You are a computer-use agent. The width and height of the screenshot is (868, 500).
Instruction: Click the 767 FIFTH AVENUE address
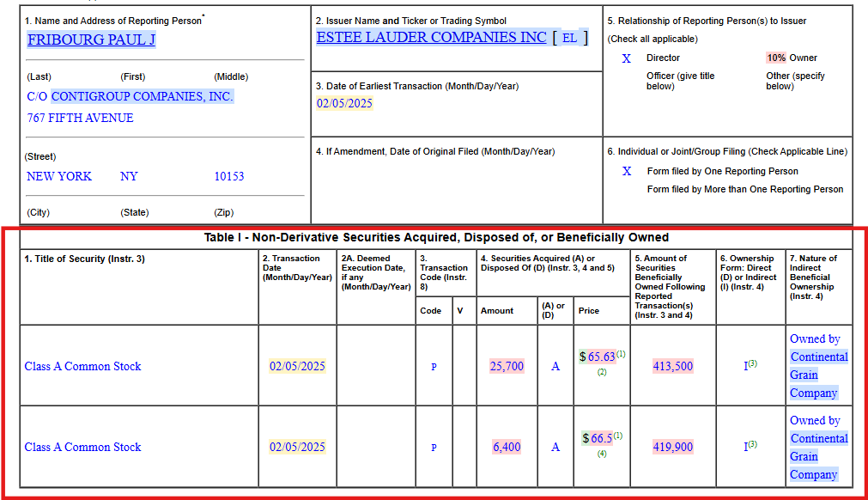pos(80,118)
